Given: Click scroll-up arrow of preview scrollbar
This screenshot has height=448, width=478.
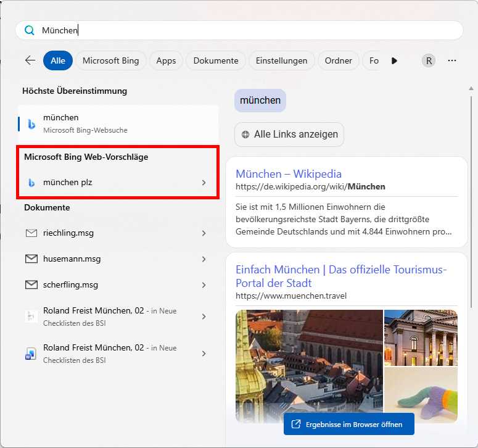Looking at the screenshot, I should point(471,88).
